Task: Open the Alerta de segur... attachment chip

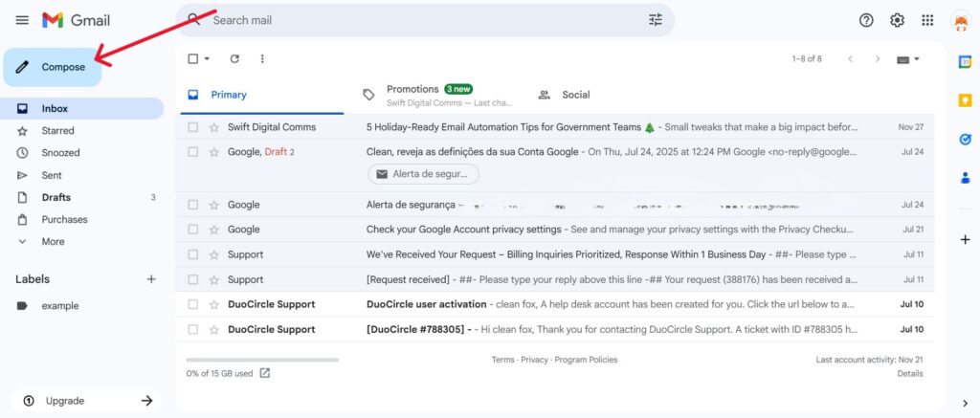Action: 423,174
